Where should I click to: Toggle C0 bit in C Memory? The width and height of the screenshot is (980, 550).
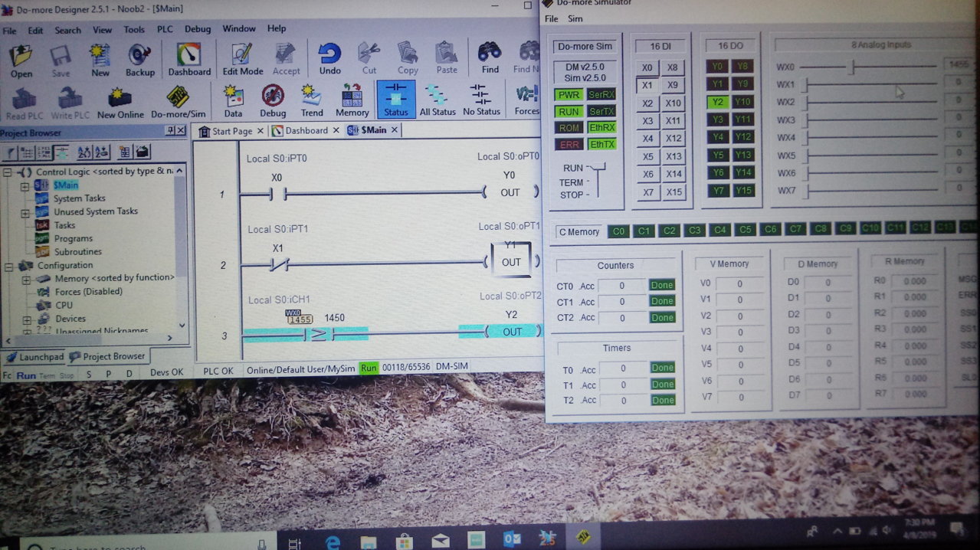pos(619,231)
